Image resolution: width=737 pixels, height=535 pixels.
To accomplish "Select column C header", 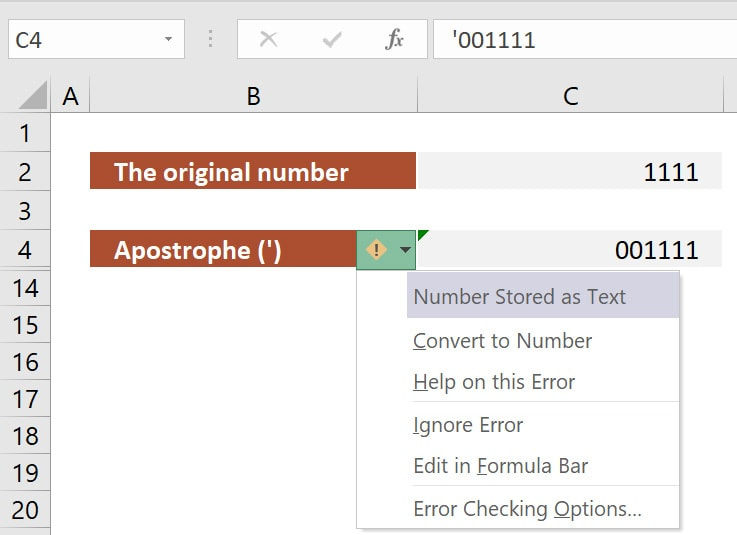I will [570, 95].
